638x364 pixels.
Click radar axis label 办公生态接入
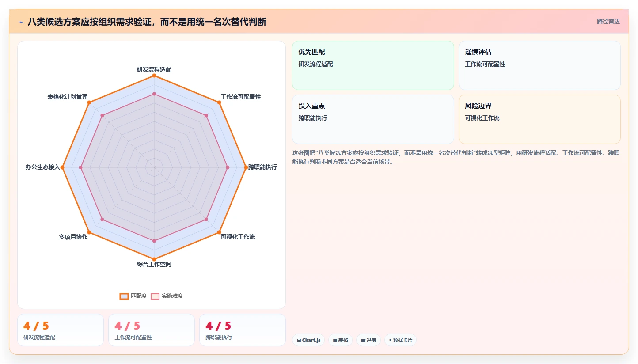(42, 167)
